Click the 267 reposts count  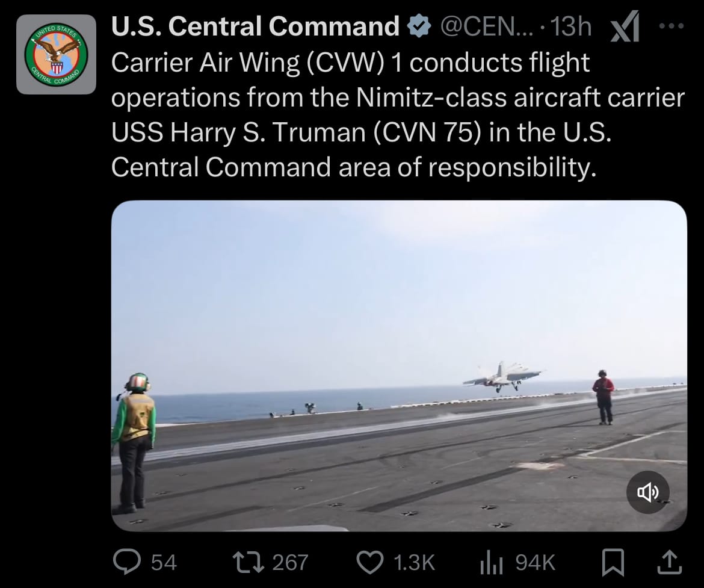pos(290,562)
